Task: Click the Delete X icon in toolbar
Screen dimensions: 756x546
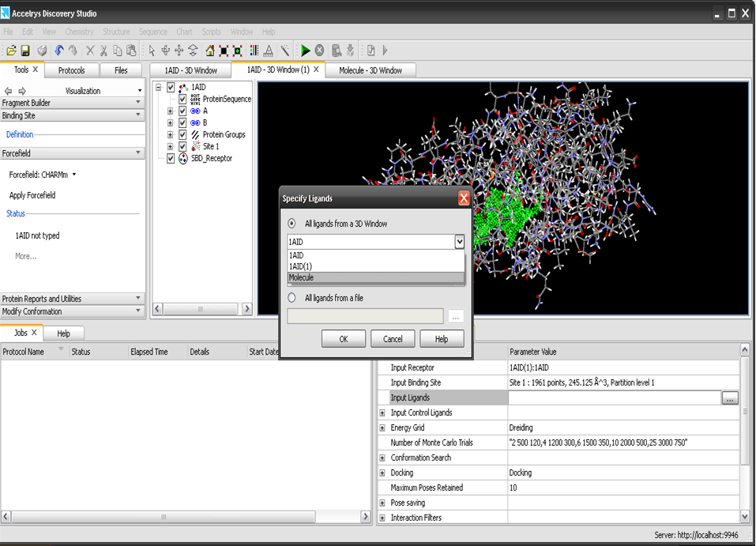Action: coord(90,51)
